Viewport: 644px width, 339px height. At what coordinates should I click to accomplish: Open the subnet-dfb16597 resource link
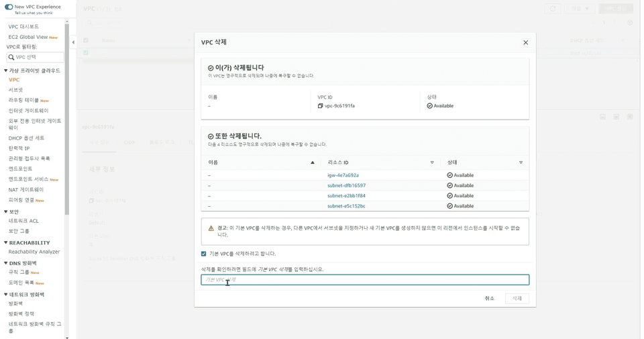[346, 185]
